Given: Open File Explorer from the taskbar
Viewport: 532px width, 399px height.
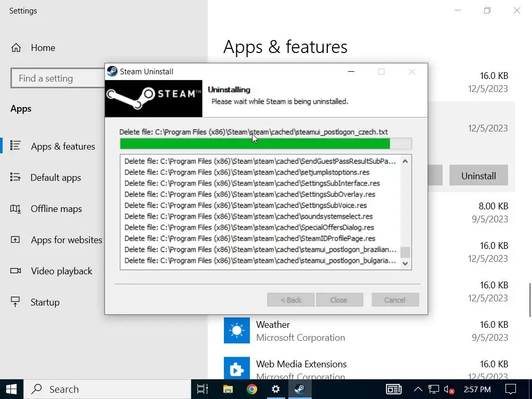Looking at the screenshot, I should tap(228, 389).
